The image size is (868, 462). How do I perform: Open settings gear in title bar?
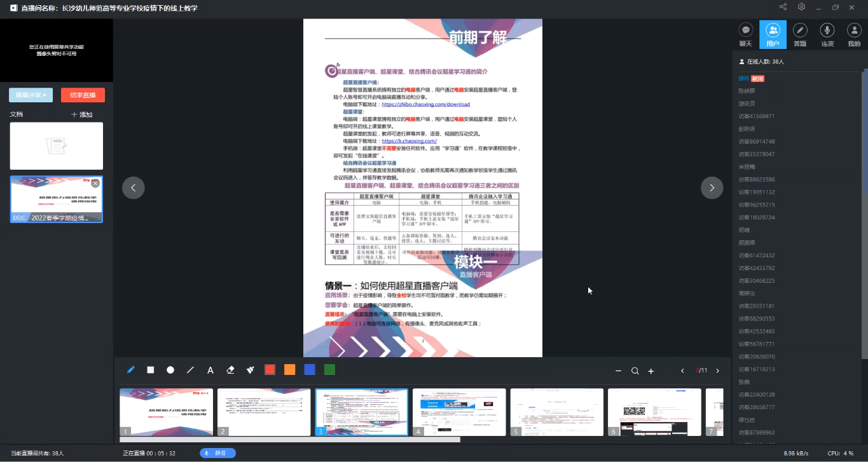click(x=801, y=7)
